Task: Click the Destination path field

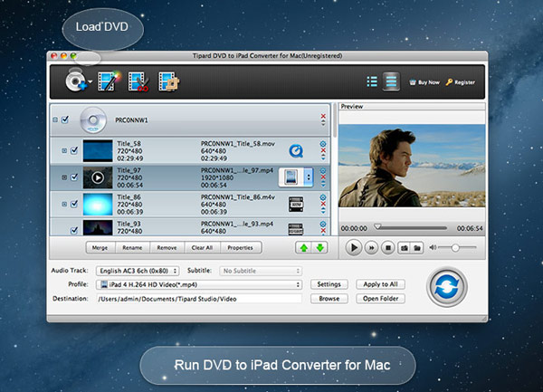Action: [197, 298]
